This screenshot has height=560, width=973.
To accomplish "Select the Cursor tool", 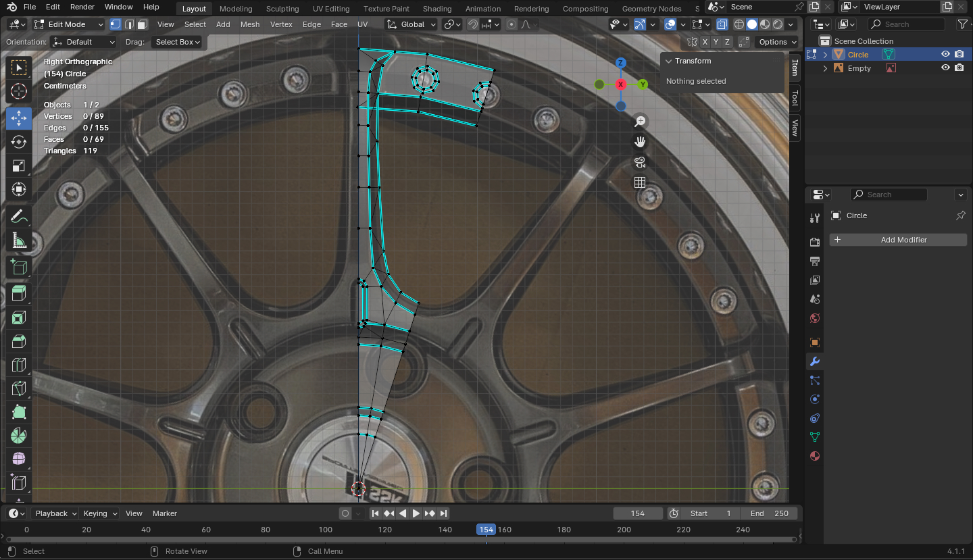I will coord(19,91).
